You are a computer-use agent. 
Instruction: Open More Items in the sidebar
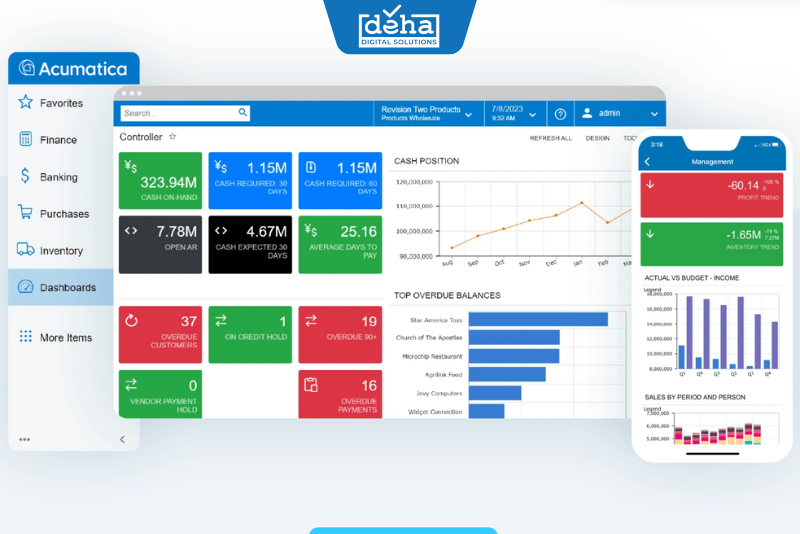tap(61, 337)
